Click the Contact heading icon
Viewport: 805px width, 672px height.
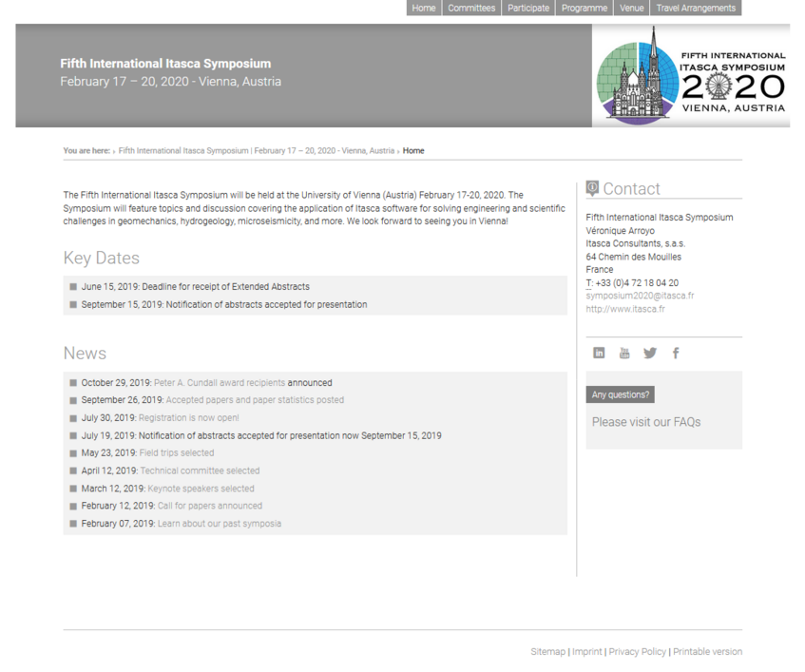592,188
